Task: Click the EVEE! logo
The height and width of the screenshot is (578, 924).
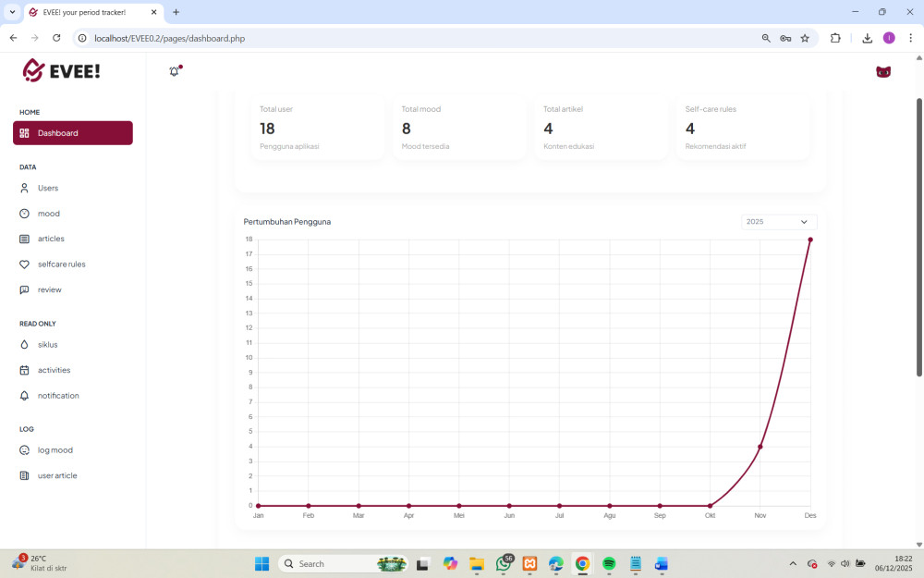Action: [x=61, y=70]
